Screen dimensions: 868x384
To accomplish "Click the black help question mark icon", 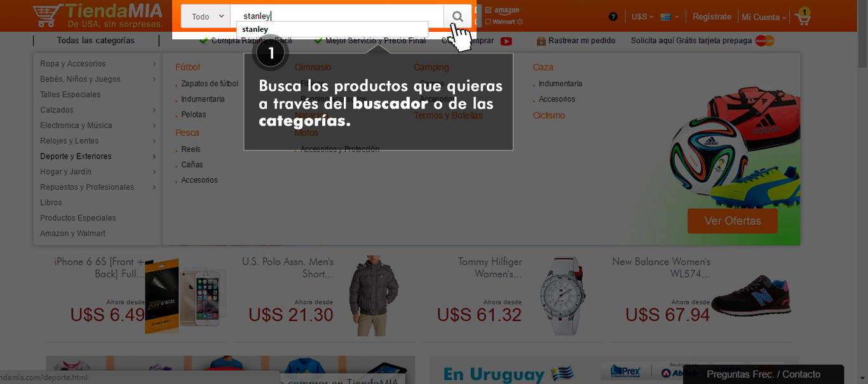I will click(x=613, y=17).
